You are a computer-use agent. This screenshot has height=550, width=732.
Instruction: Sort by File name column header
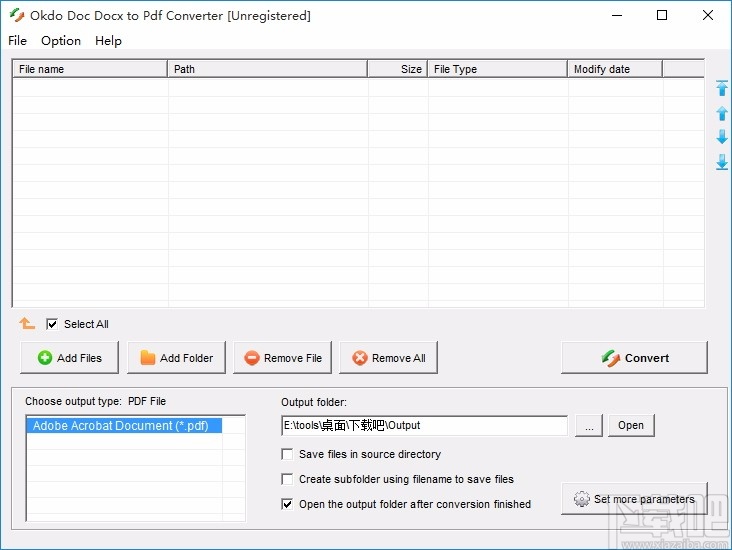[90, 69]
